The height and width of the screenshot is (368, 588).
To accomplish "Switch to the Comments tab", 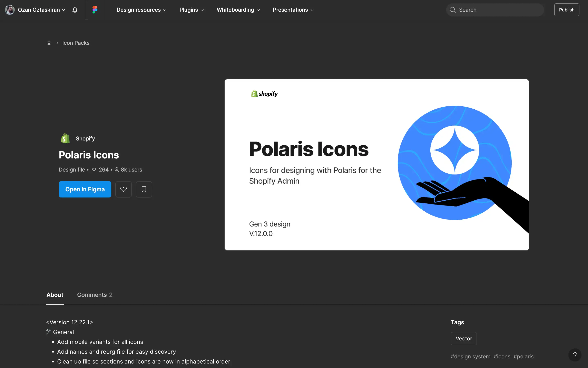I will point(95,295).
